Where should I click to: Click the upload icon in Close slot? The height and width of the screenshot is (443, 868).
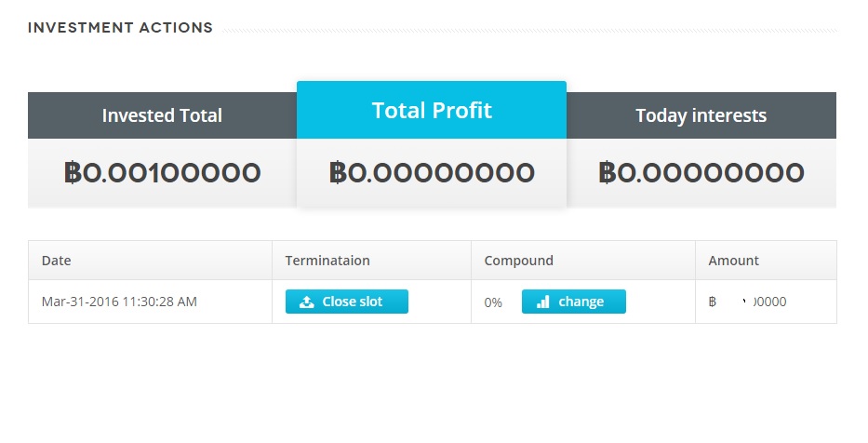(x=307, y=302)
